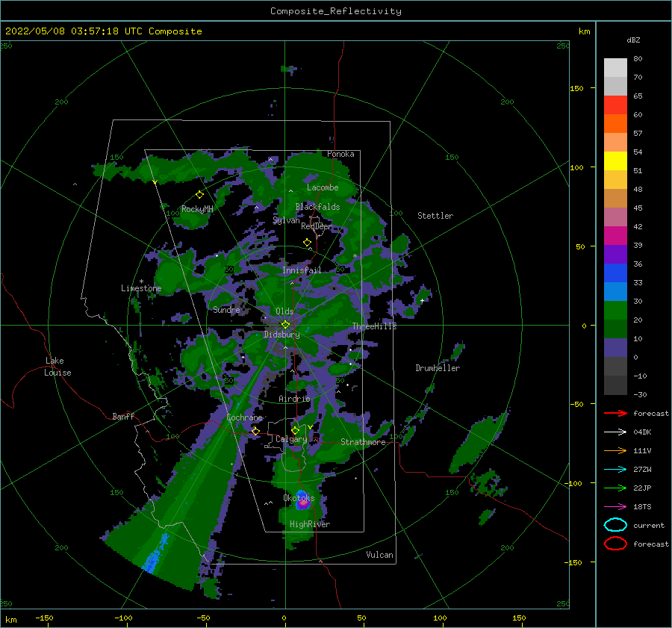
Task: Click the 39 dBZ purple color swatch
Action: pyautogui.click(x=615, y=254)
